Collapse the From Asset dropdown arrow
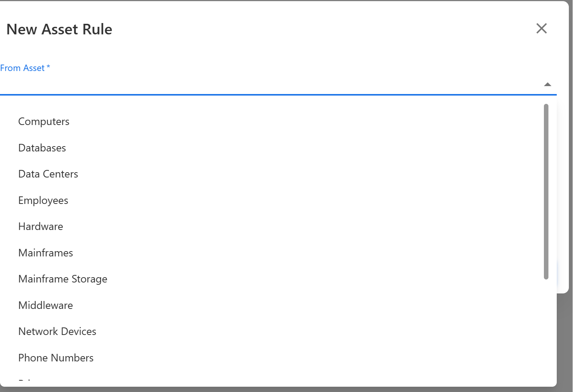This screenshot has height=392, width=573. click(547, 84)
